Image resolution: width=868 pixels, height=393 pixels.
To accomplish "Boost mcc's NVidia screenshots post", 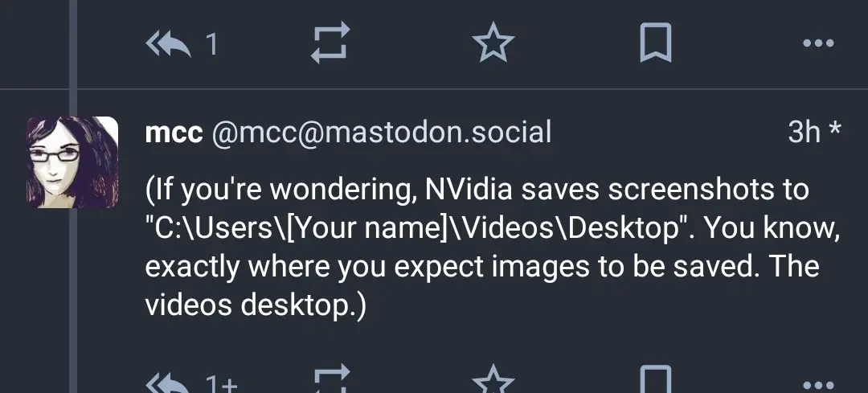I will click(x=330, y=379).
